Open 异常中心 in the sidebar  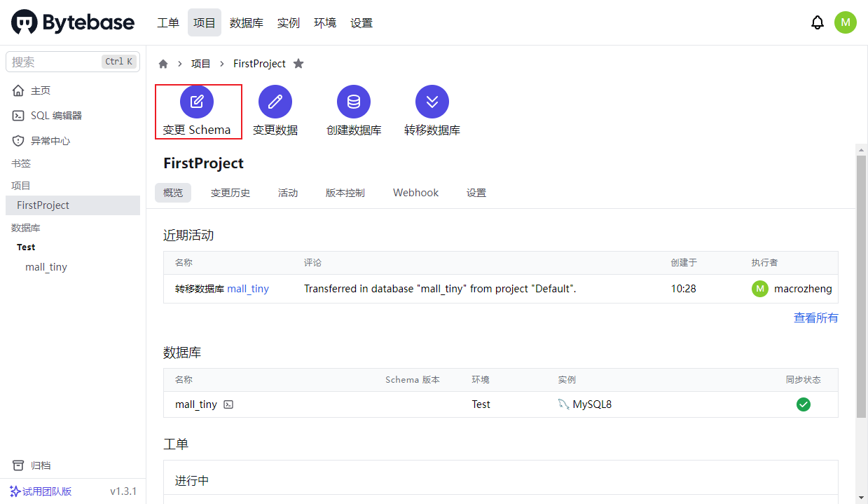click(x=73, y=141)
